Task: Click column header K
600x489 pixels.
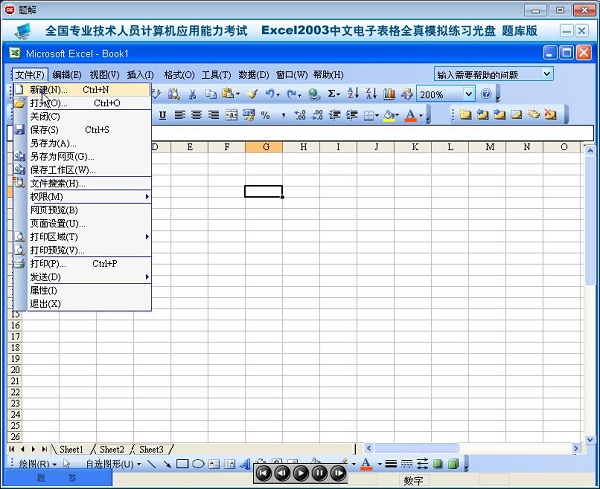Action: 415,147
